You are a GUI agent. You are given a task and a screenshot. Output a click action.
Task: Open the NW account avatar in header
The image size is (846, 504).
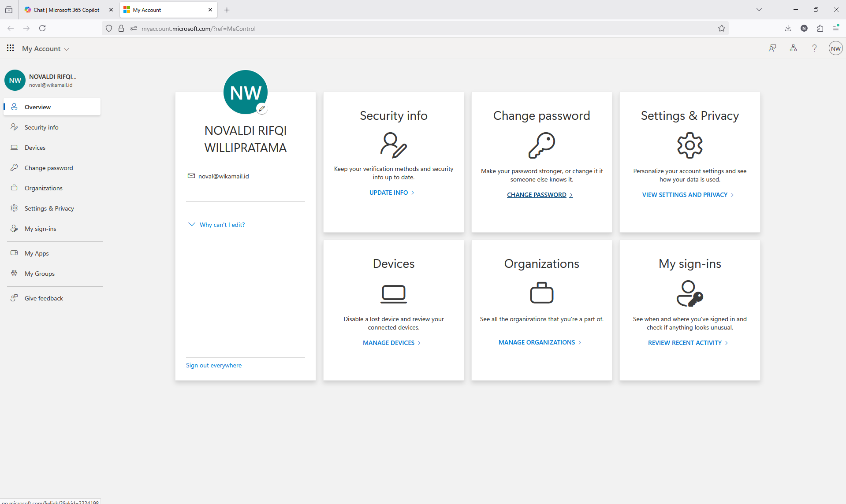coord(835,48)
